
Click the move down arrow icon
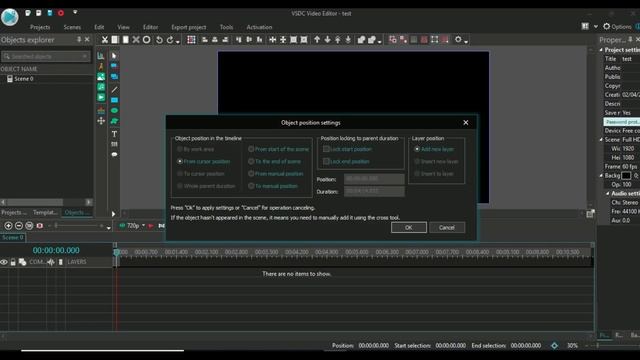pyautogui.click(x=327, y=40)
